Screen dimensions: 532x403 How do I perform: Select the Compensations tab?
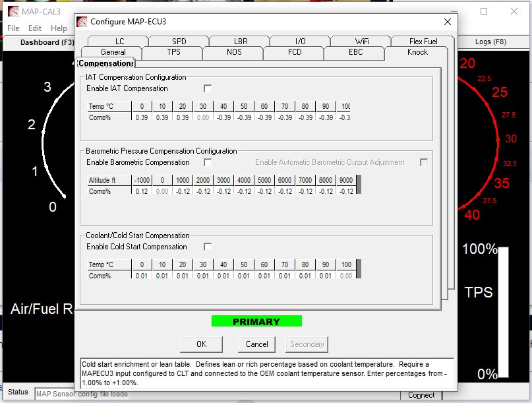tap(106, 63)
